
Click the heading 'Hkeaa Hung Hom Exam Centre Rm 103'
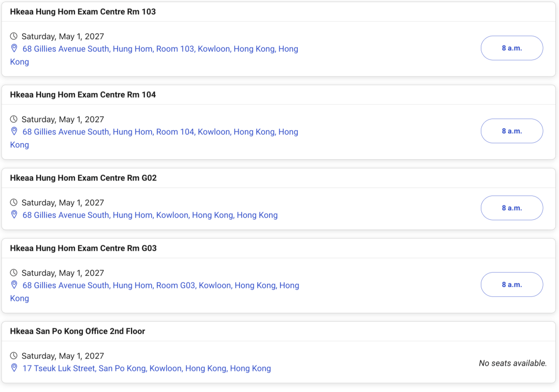coord(83,12)
